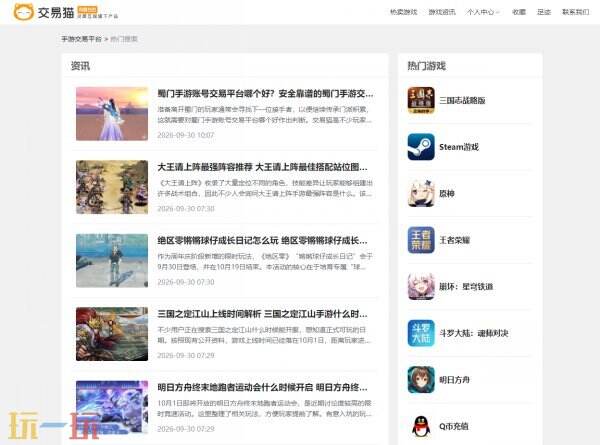This screenshot has width=600, height=445.
Task: Open 足迹 in top navigation
Action: (x=544, y=12)
